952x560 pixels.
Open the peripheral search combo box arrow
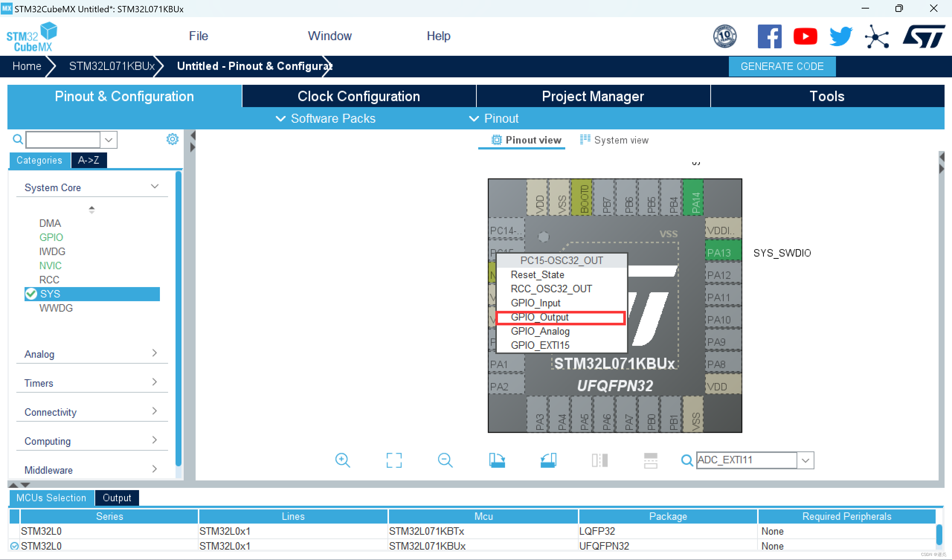pos(109,140)
